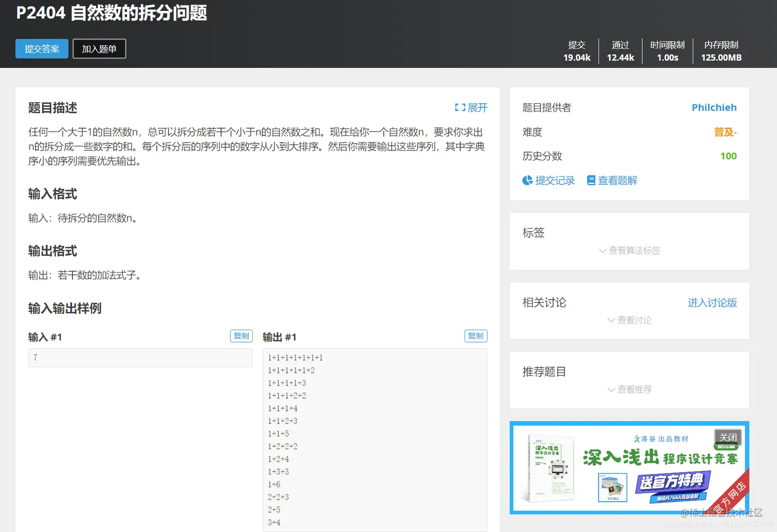
Task: Click the blue book icon beside 查看题解
Action: [592, 180]
